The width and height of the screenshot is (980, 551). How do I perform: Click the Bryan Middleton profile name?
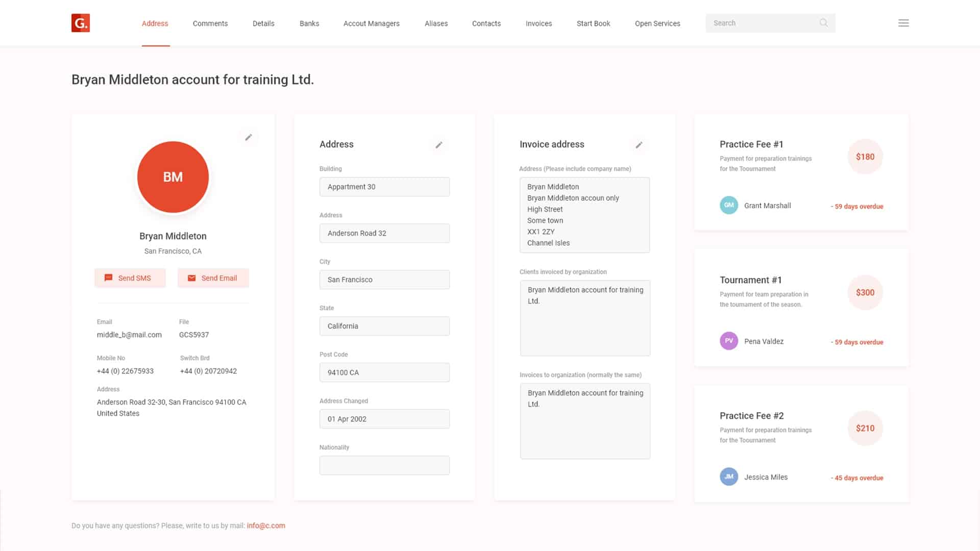(x=173, y=236)
